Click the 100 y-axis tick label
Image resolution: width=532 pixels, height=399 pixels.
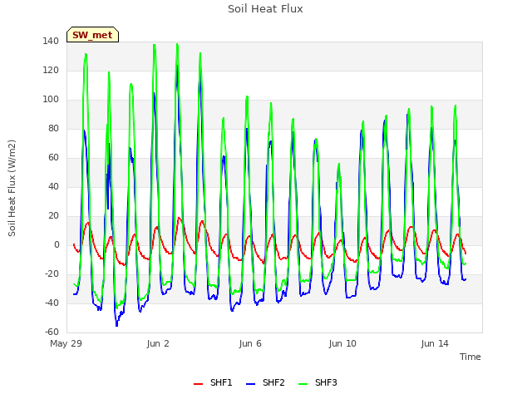[x=51, y=100]
